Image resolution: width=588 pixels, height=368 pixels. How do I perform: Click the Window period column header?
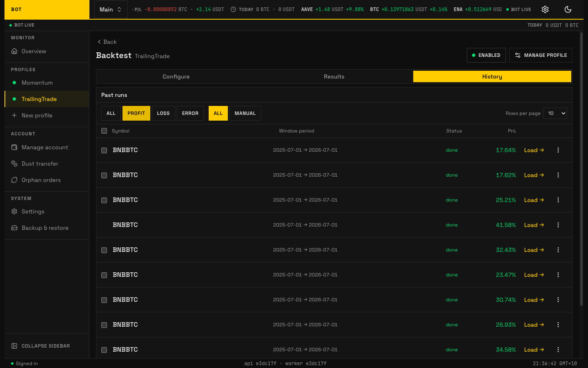[296, 131]
